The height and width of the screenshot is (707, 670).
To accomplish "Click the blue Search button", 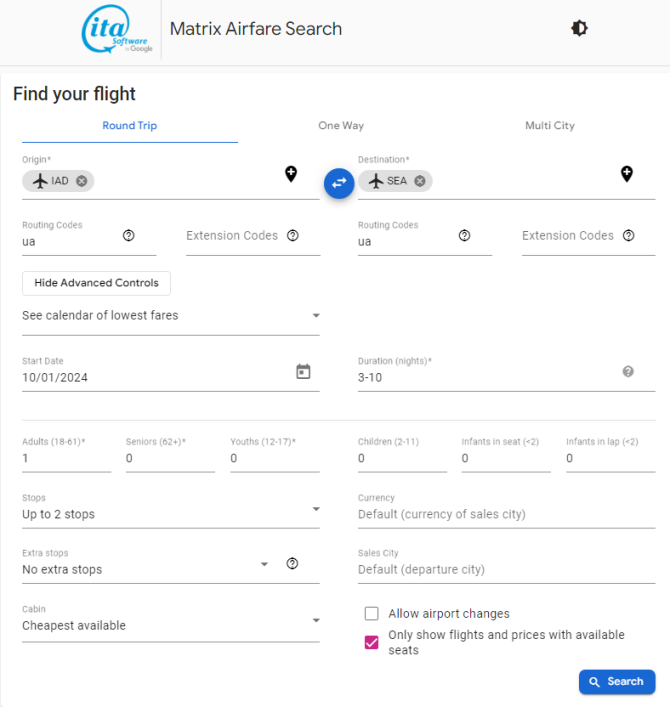I will 617,682.
